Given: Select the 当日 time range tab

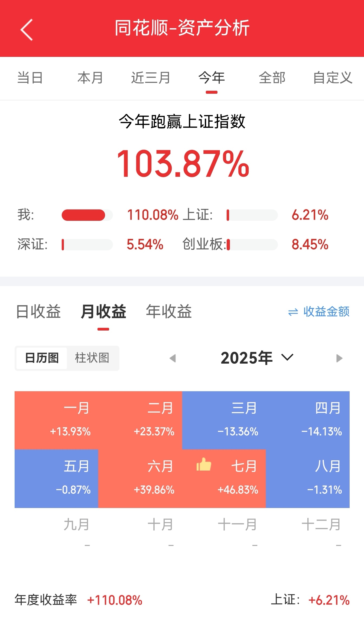Looking at the screenshot, I should click(30, 78).
